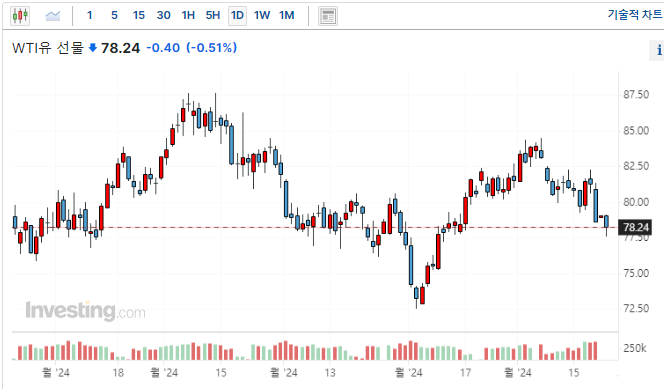
Task: Open the news table layout icon
Action: point(328,16)
